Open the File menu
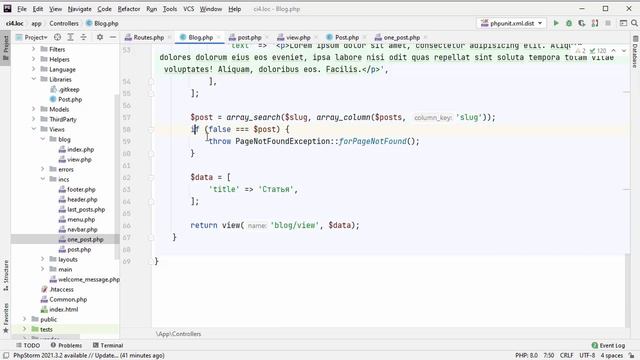 point(22,9)
